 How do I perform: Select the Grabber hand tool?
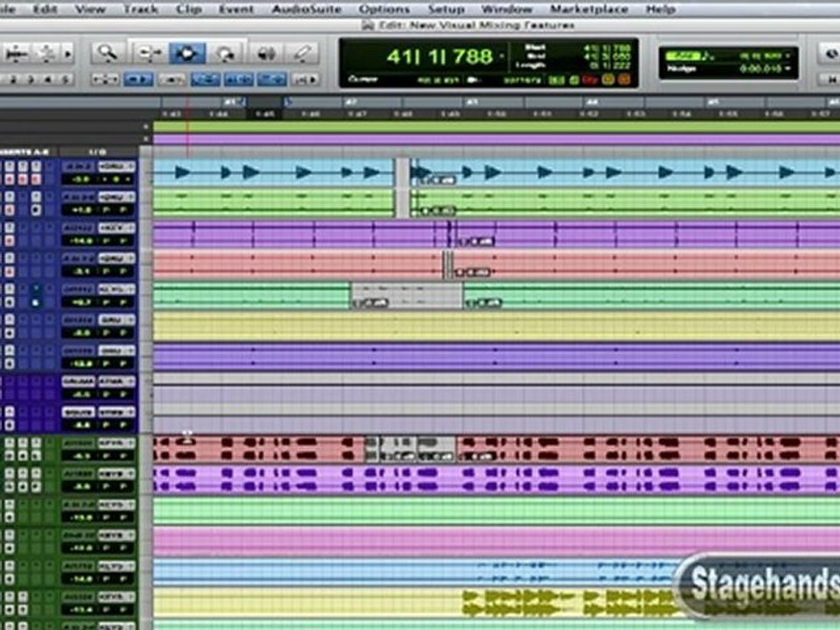225,53
